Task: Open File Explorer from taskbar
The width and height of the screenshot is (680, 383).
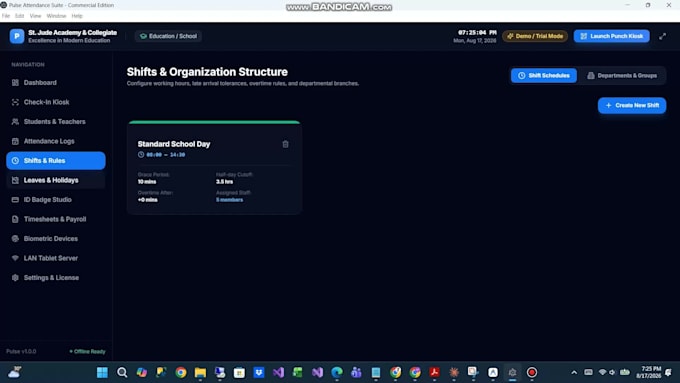Action: pos(200,373)
